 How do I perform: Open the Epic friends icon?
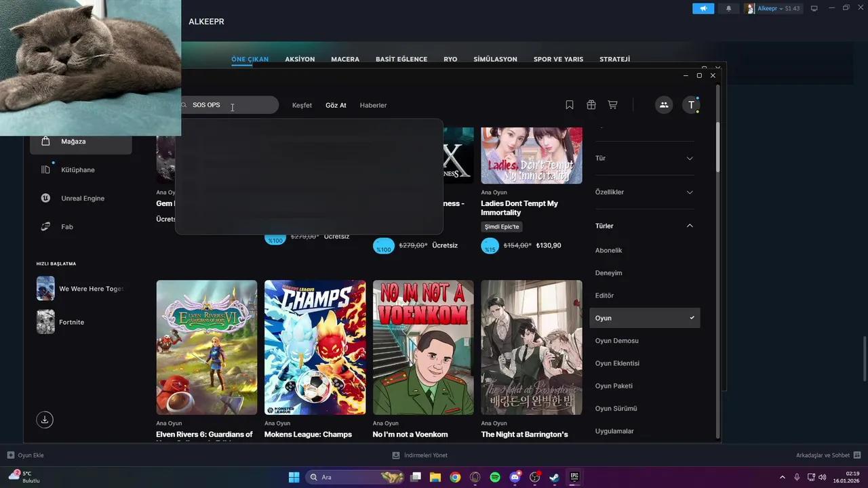pyautogui.click(x=664, y=105)
